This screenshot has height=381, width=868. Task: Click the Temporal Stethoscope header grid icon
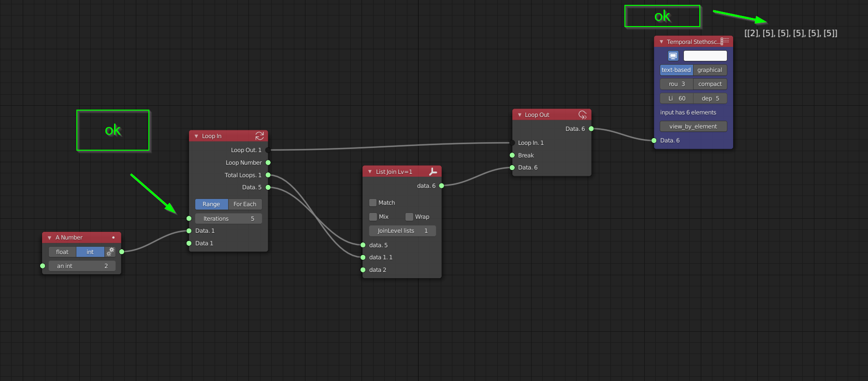click(725, 42)
